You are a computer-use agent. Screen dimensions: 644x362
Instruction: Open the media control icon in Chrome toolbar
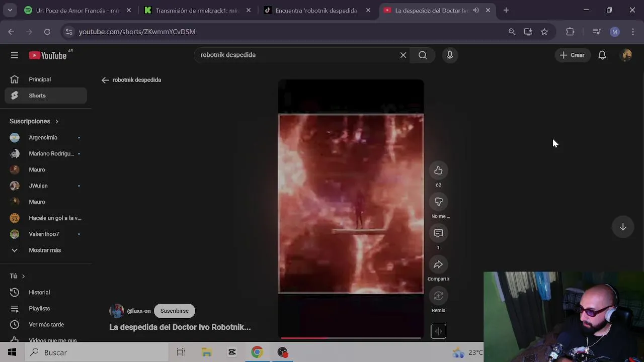pyautogui.click(x=597, y=32)
